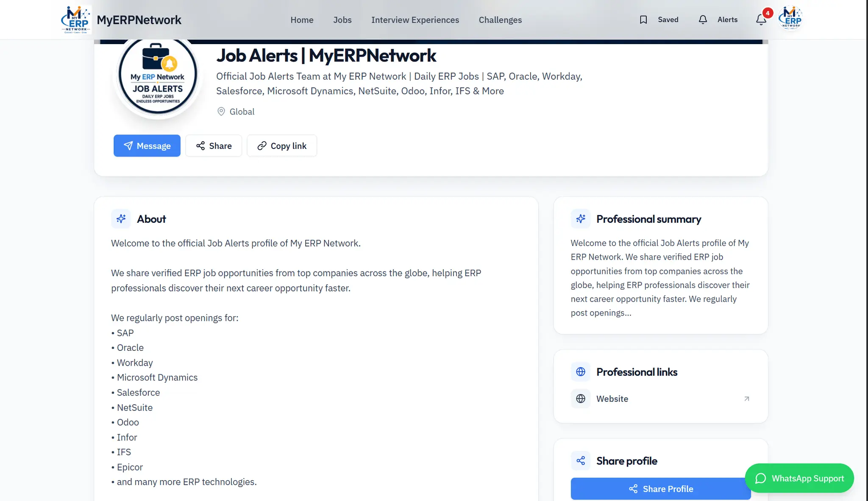Click the Infor bullet item
Screen dimensions: 868x501
coord(124,437)
